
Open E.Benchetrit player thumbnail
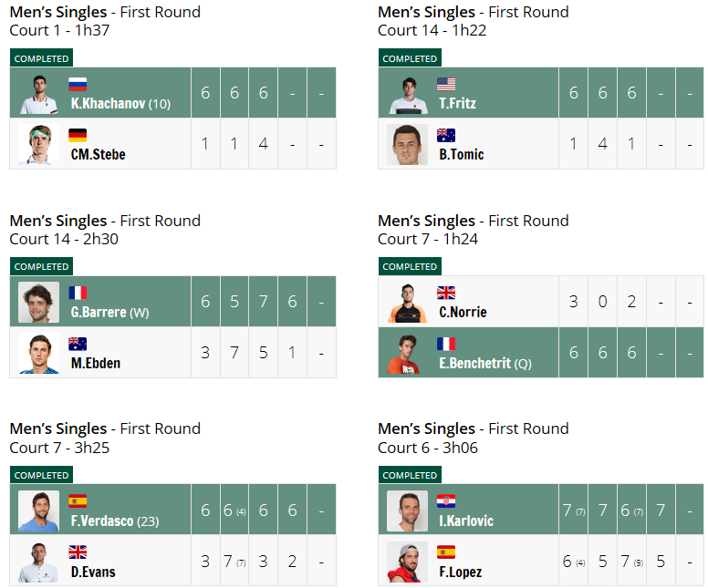(407, 354)
